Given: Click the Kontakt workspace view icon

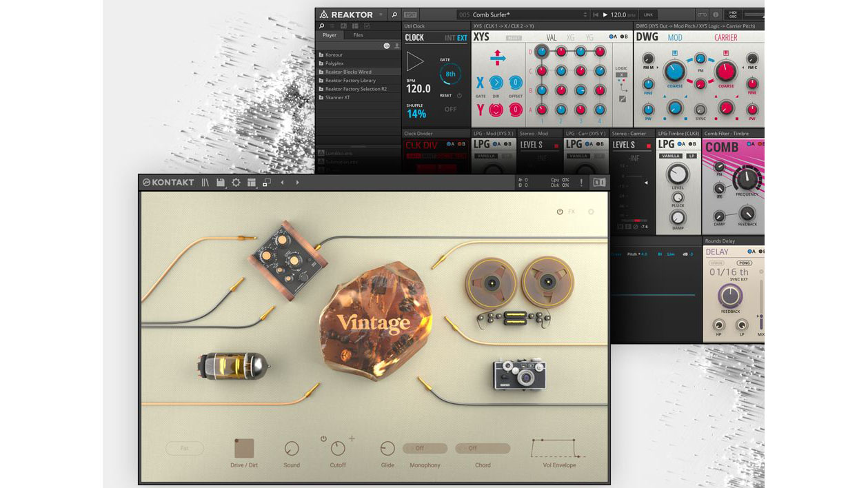Looking at the screenshot, I should [252, 182].
